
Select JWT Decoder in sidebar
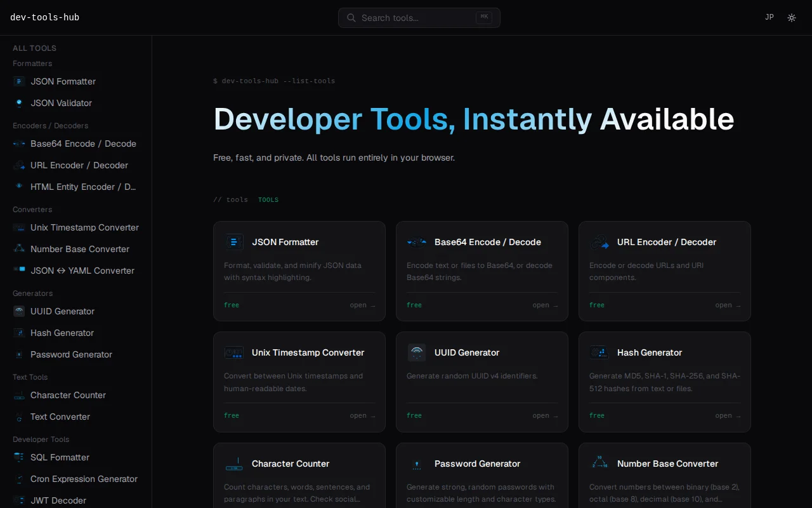tap(75, 500)
